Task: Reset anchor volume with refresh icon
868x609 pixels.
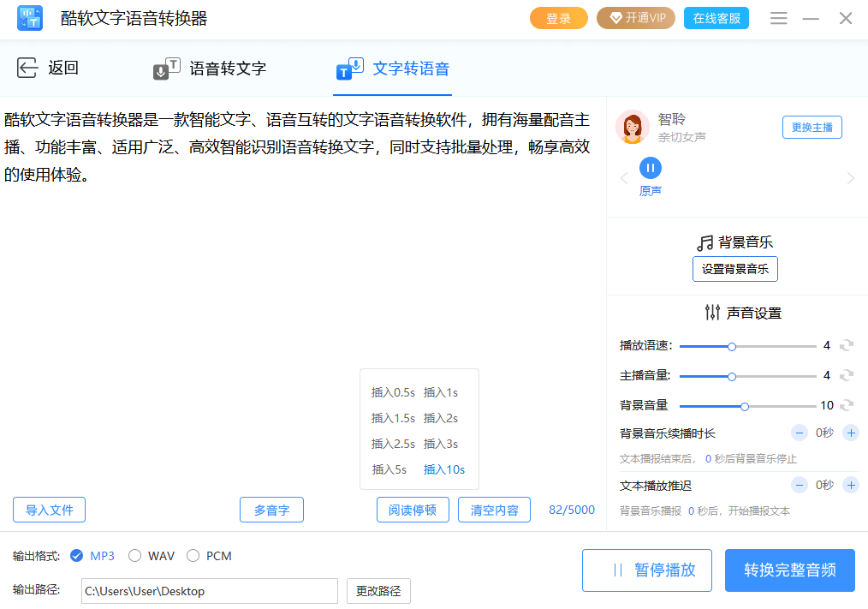Action: [847, 376]
